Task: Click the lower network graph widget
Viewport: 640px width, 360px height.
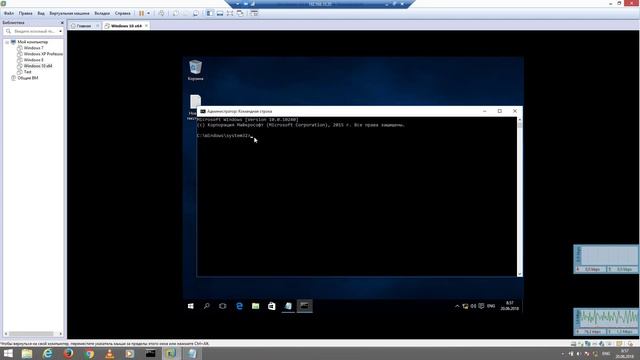Action: (x=606, y=322)
